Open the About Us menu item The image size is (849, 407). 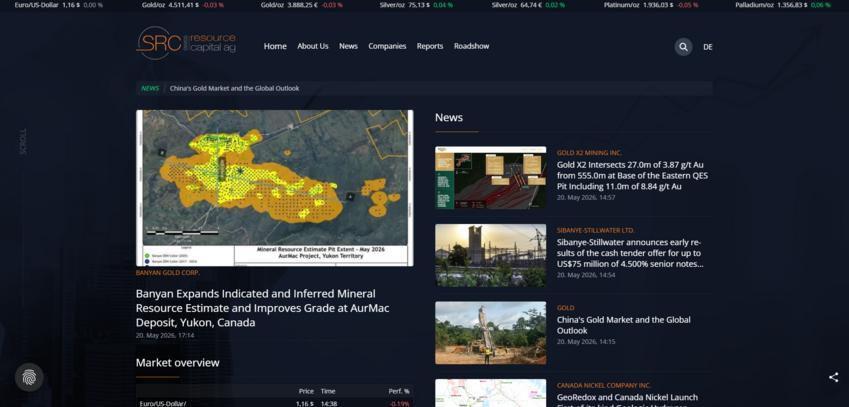click(x=312, y=47)
